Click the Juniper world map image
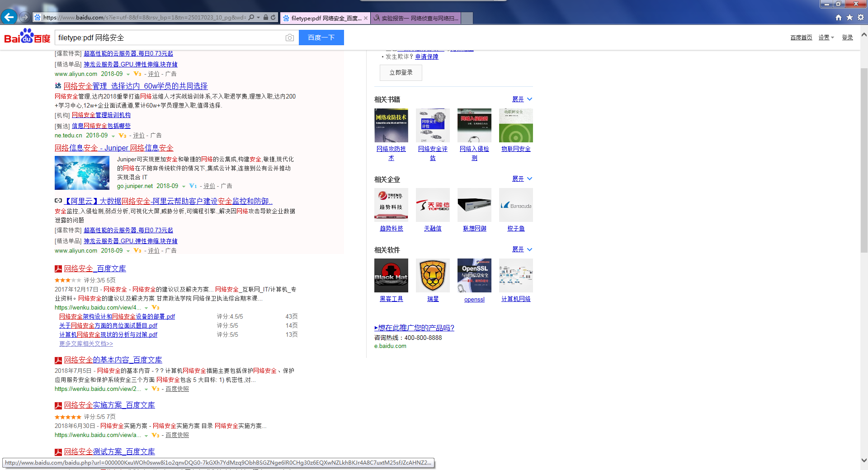This screenshot has height=470, width=868. tap(82, 173)
